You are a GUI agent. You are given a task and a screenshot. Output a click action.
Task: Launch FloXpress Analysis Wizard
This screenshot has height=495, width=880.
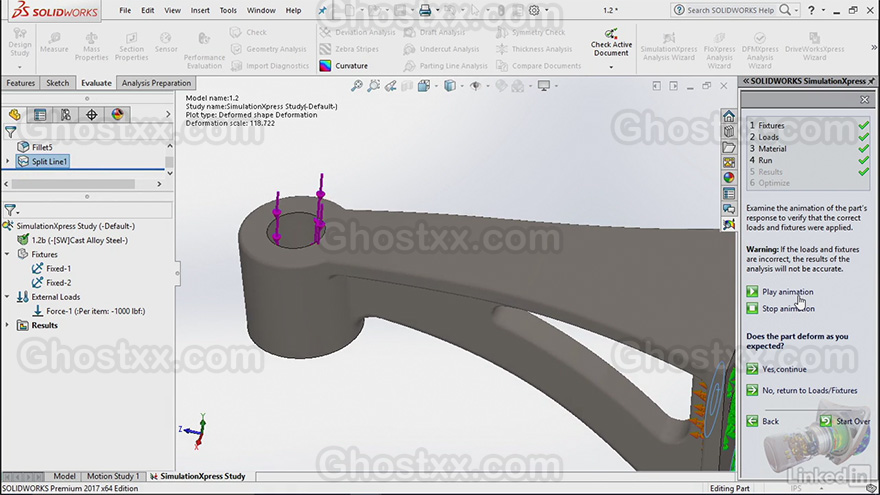[x=719, y=51]
